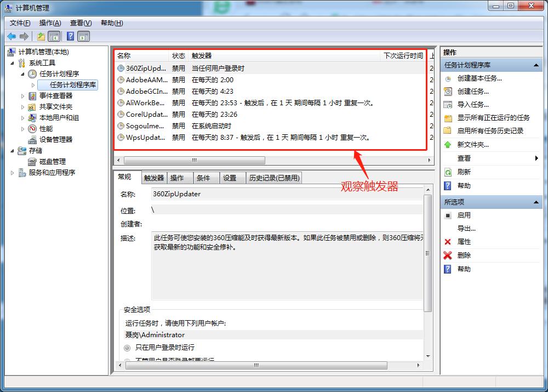Click 导出... under 所选项
Screen dimensions: 548x392
point(466,229)
